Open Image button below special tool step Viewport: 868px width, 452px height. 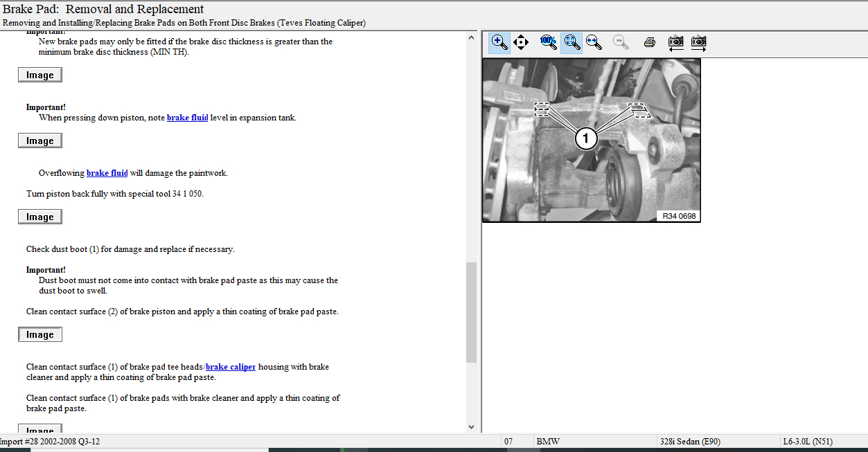[40, 217]
